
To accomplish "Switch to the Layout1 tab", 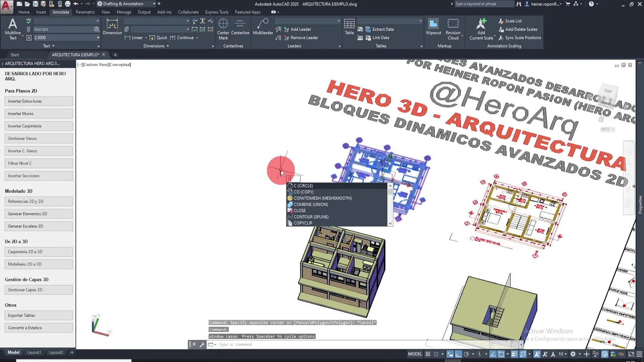I will [x=34, y=352].
